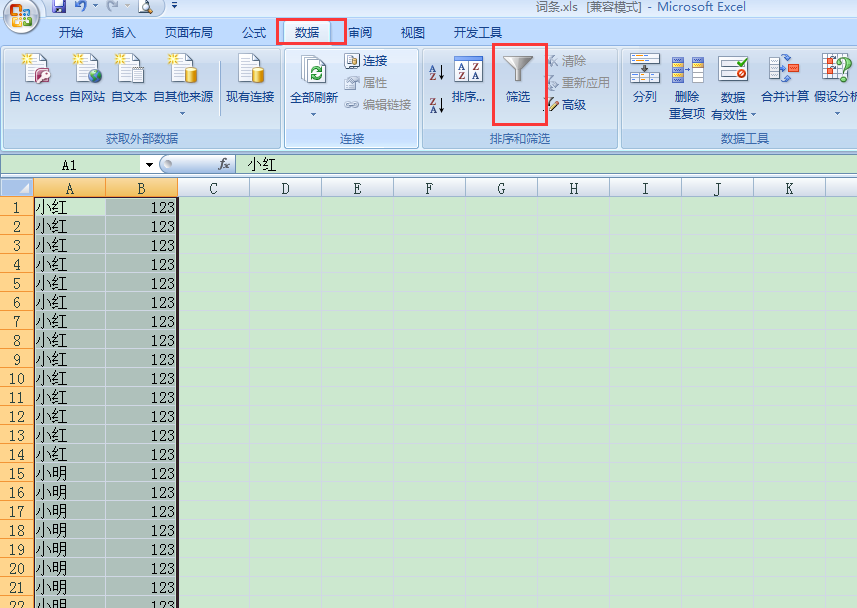Undo last action in quick access toolbar
857x608 pixels.
click(81, 6)
